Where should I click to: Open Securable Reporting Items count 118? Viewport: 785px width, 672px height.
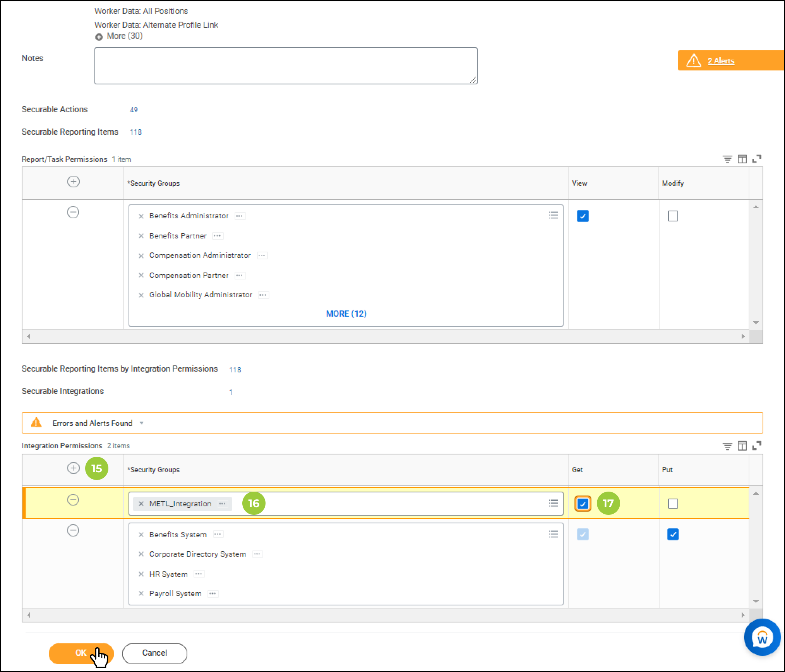click(135, 132)
